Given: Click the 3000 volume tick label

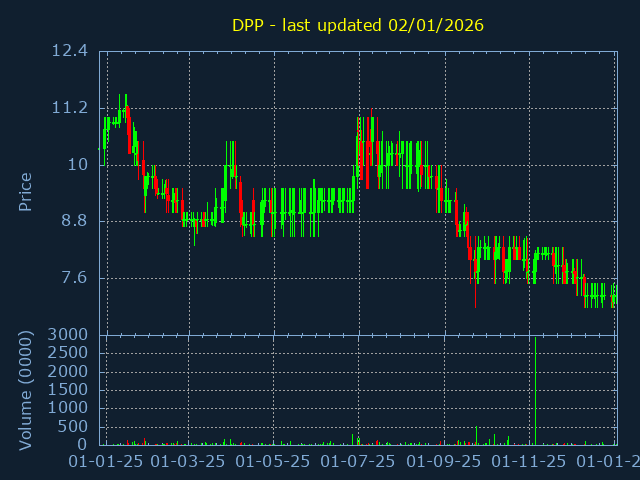Looking at the screenshot, I should point(68,334).
